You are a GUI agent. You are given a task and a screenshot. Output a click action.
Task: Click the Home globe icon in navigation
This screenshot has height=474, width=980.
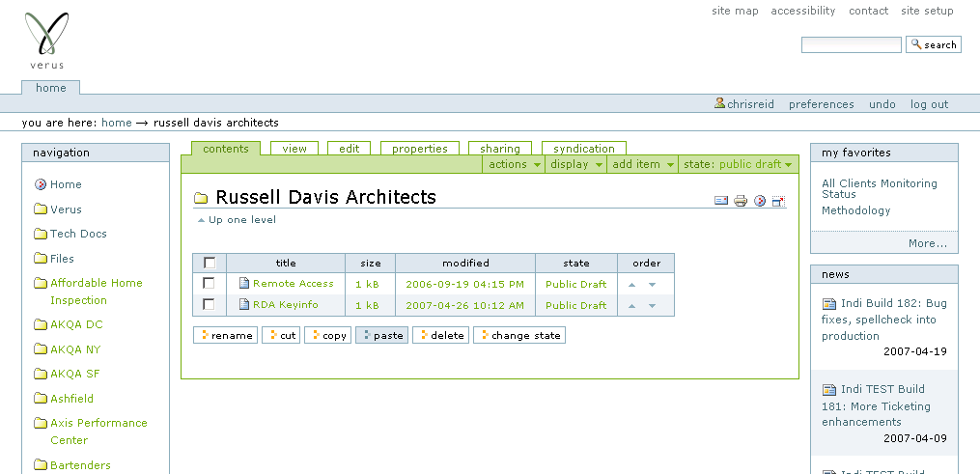point(41,184)
